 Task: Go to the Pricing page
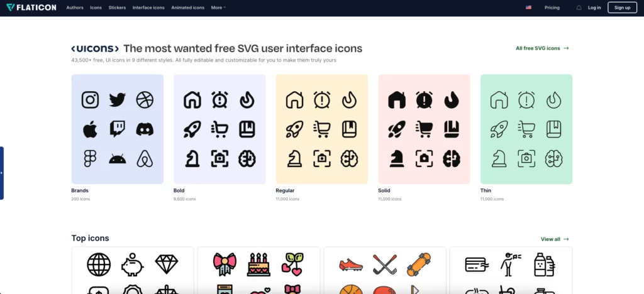[552, 8]
